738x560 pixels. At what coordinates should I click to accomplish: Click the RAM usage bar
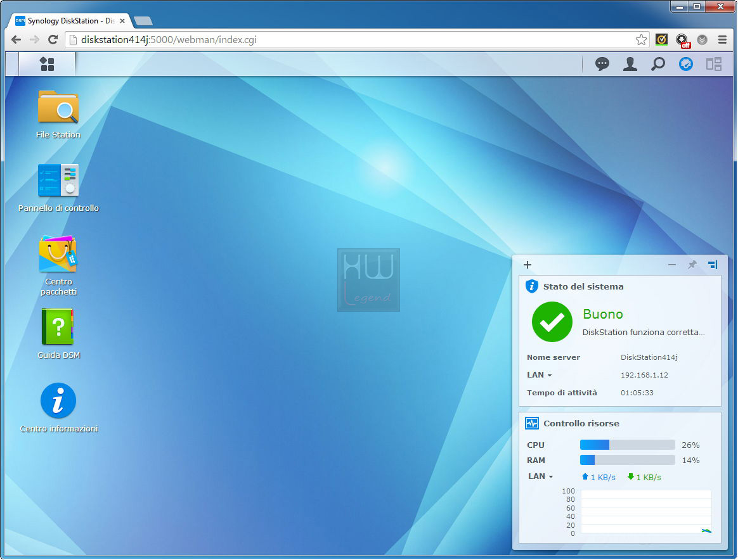pyautogui.click(x=628, y=460)
